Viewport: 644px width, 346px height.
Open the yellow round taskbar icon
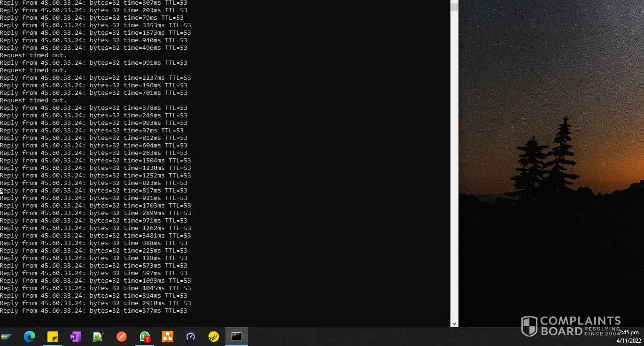tap(213, 337)
